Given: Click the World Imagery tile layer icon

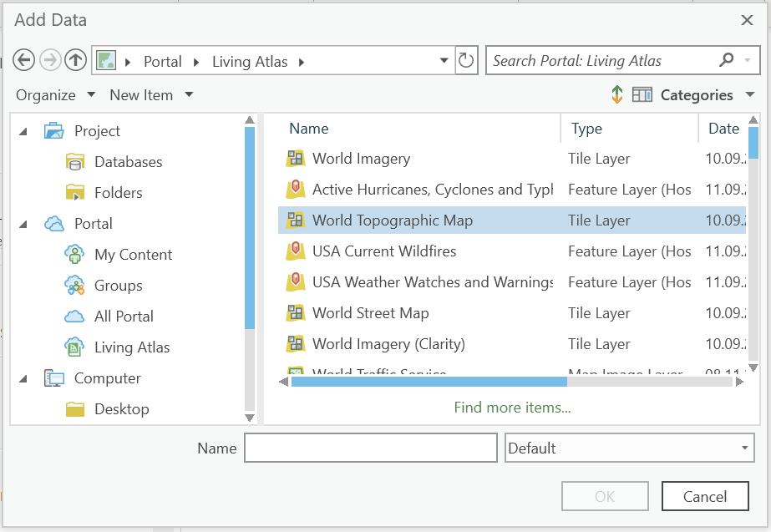Looking at the screenshot, I should pos(296,159).
